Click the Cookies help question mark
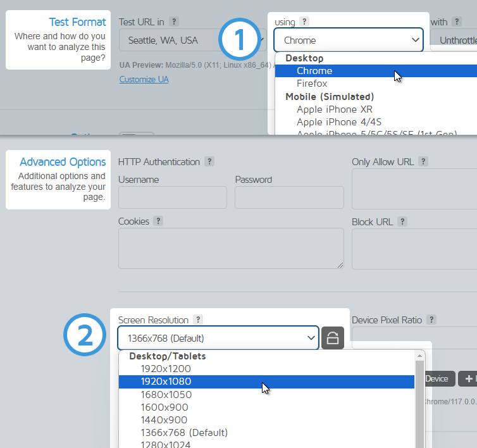 pyautogui.click(x=159, y=221)
